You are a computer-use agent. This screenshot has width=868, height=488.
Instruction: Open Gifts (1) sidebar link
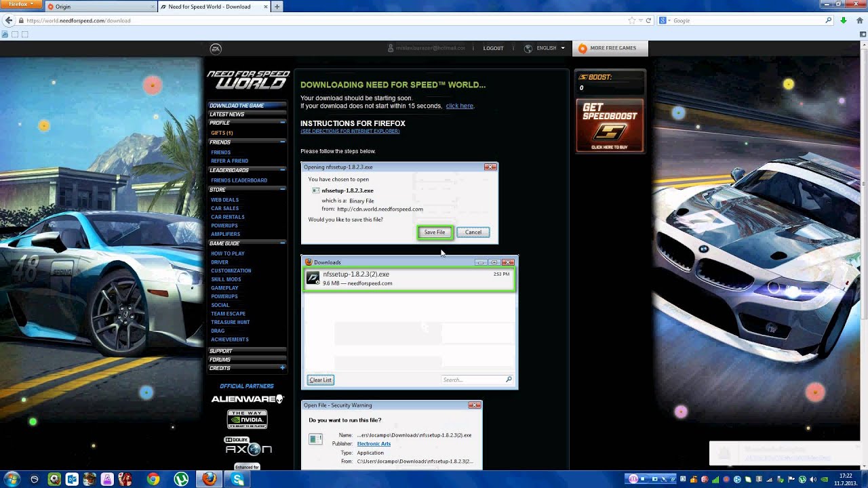click(222, 133)
